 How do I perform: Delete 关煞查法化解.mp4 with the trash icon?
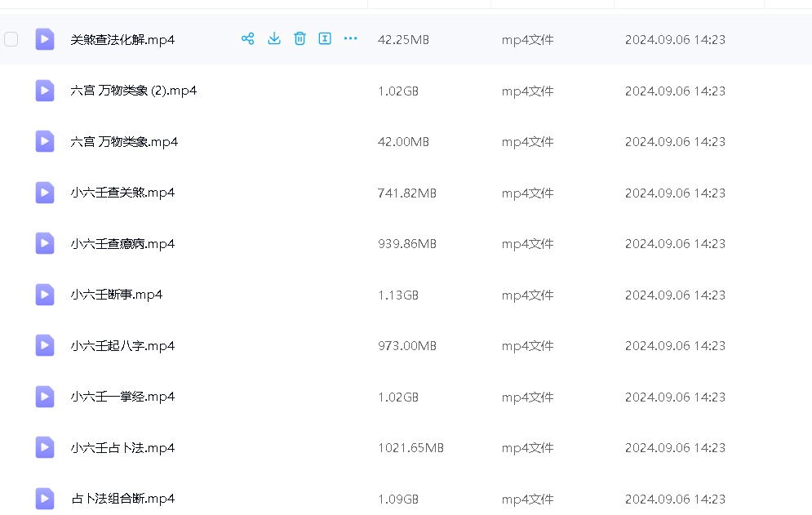pos(300,38)
